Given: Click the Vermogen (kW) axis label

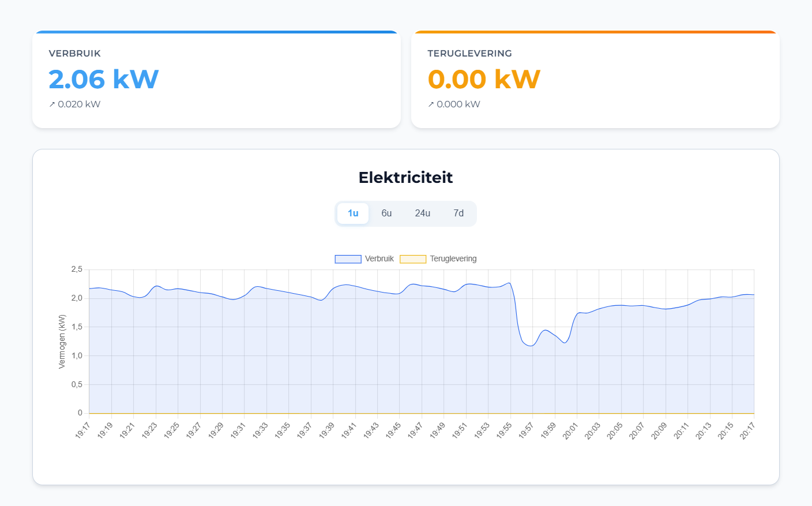Looking at the screenshot, I should coord(63,340).
